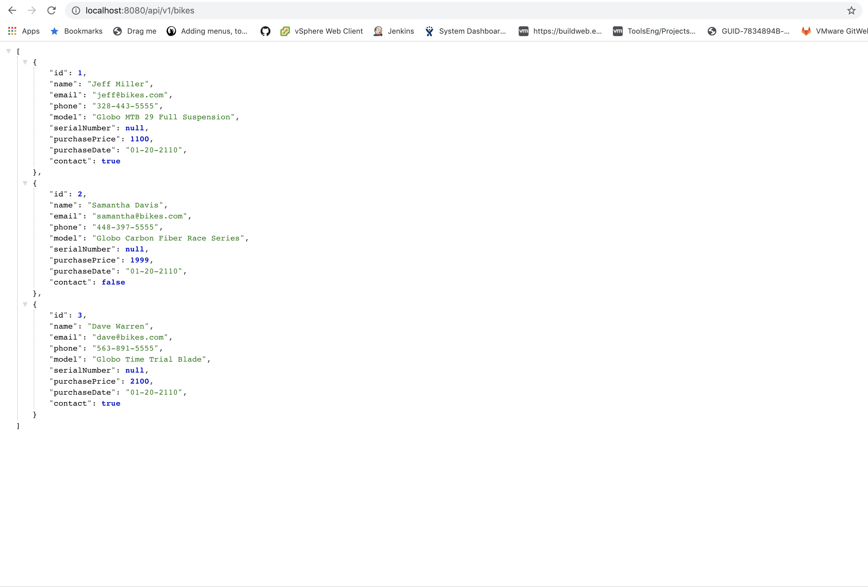
Task: Open the Apps grid shortcut
Action: tap(24, 31)
